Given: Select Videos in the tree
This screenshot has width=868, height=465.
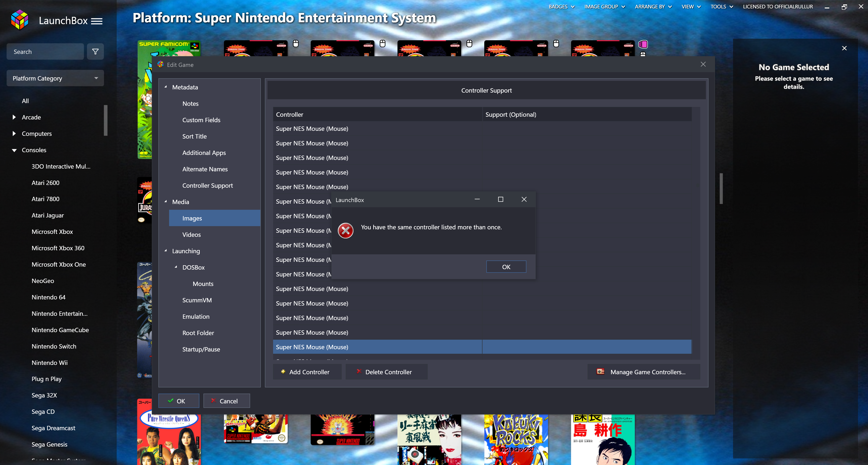Looking at the screenshot, I should point(191,234).
